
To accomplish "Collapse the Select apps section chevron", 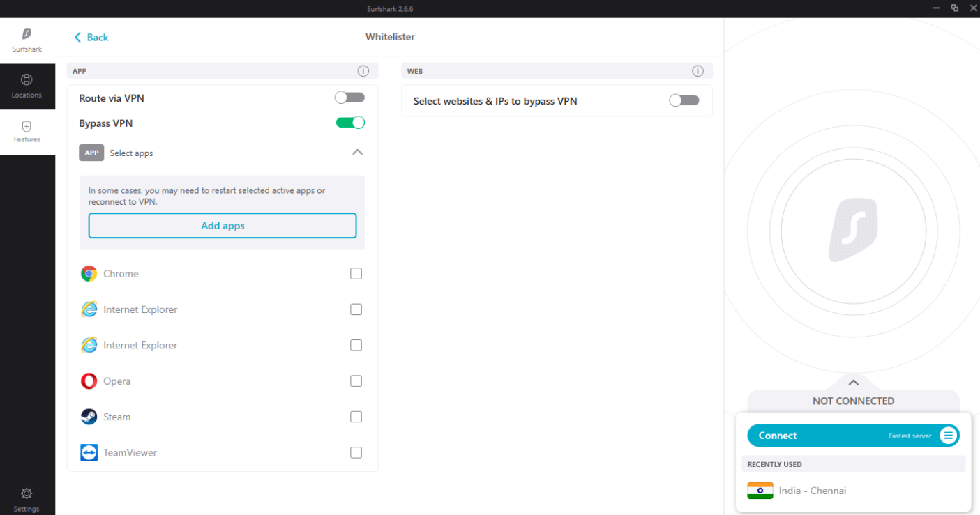I will click(357, 152).
